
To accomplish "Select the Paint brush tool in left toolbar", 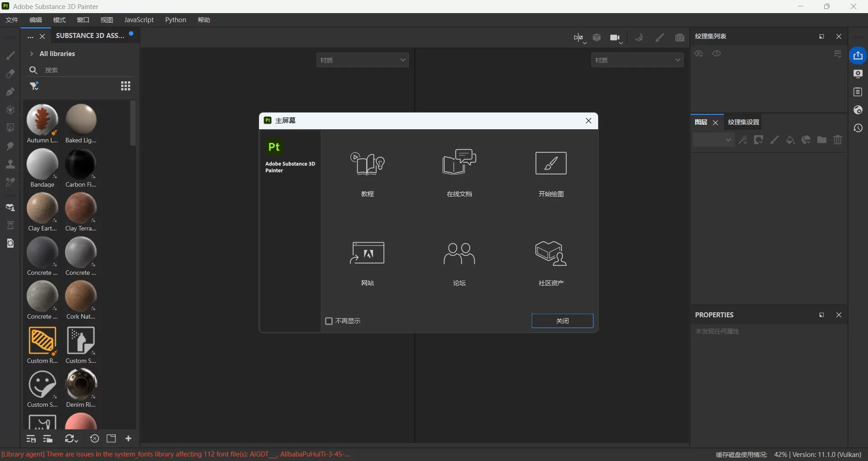I will [x=10, y=56].
